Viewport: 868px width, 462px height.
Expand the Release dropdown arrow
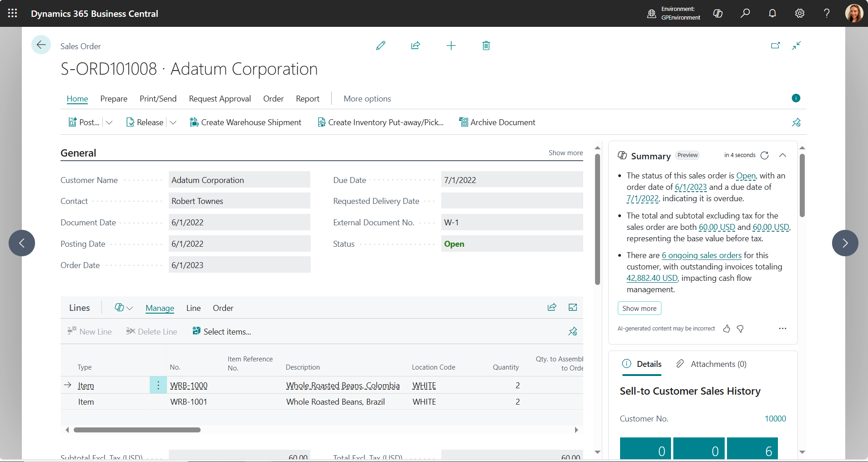pos(173,122)
